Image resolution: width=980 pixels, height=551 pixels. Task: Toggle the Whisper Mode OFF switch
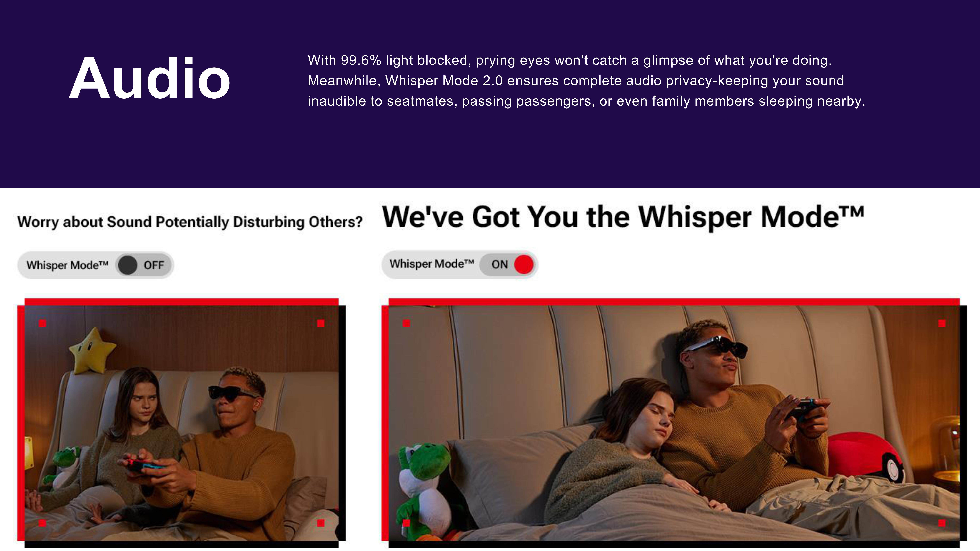(143, 265)
